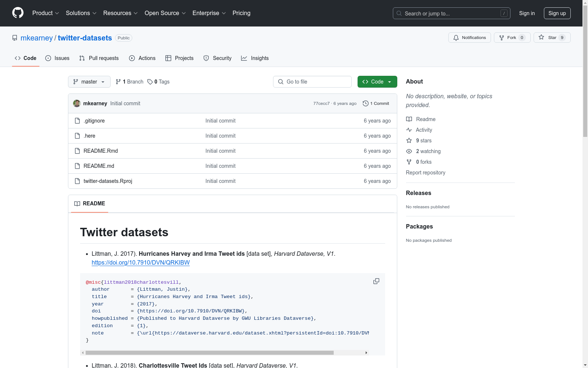
Task: Click the Releases heading link
Action: coord(419,193)
